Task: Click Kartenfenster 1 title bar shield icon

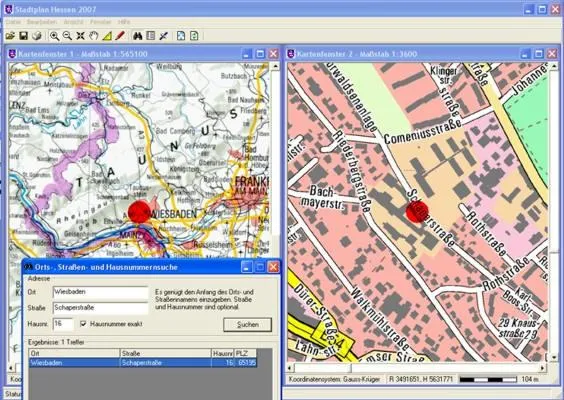Action: pos(12,54)
